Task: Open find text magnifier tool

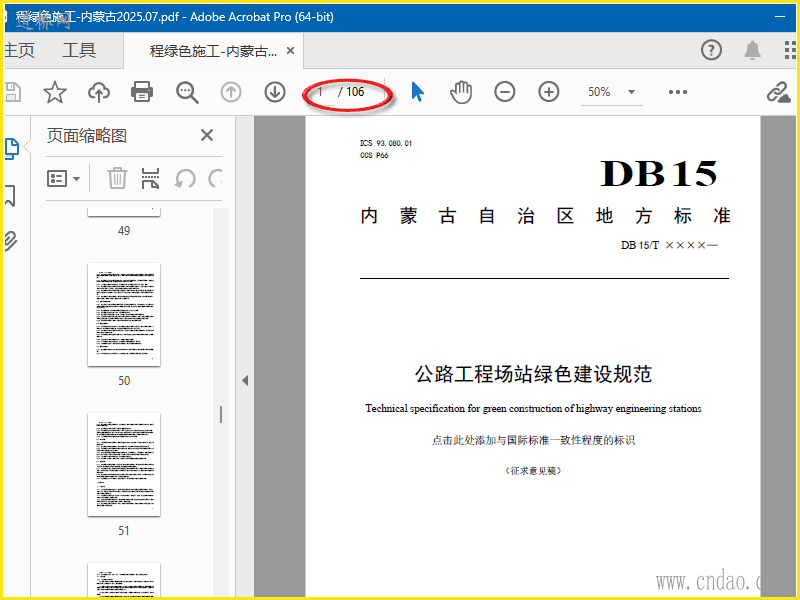Action: [187, 92]
